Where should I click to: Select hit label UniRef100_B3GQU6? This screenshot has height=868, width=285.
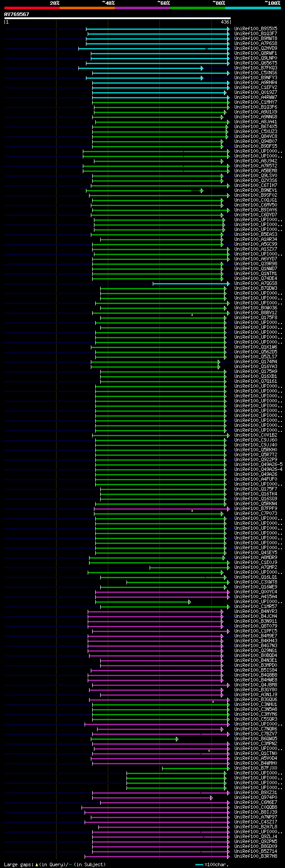tap(256, 699)
